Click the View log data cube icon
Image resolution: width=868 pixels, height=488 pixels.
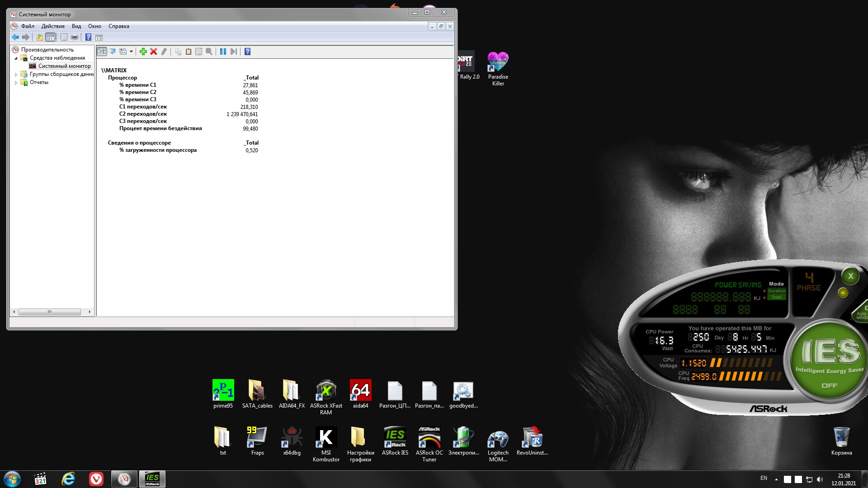[113, 52]
